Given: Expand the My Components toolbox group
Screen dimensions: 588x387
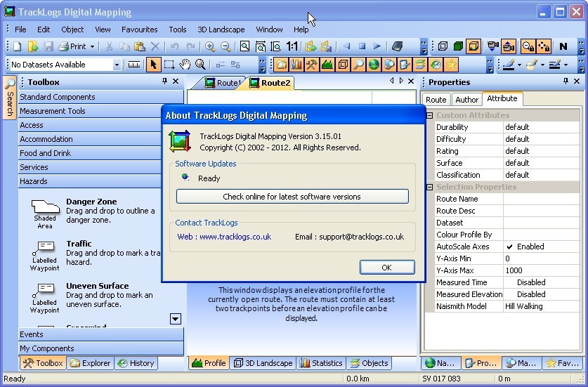Looking at the screenshot, I should [x=101, y=348].
